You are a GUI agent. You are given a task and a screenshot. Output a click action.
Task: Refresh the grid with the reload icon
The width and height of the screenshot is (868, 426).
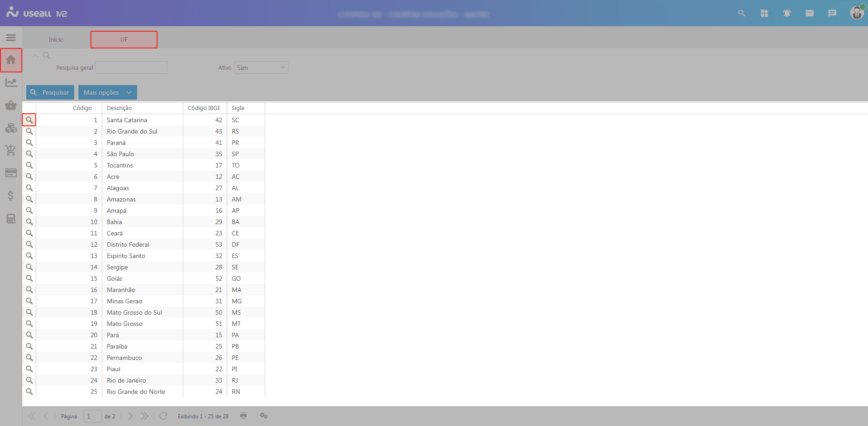tap(163, 416)
